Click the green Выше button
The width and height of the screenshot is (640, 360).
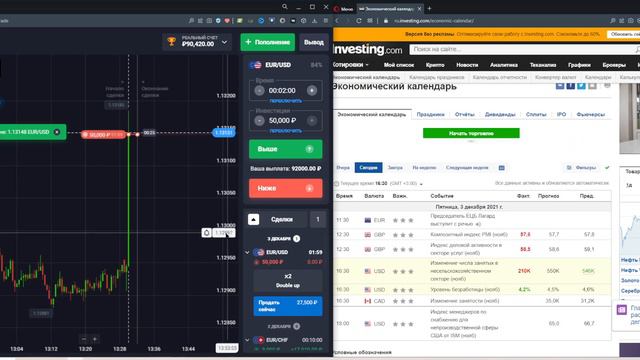click(x=286, y=149)
